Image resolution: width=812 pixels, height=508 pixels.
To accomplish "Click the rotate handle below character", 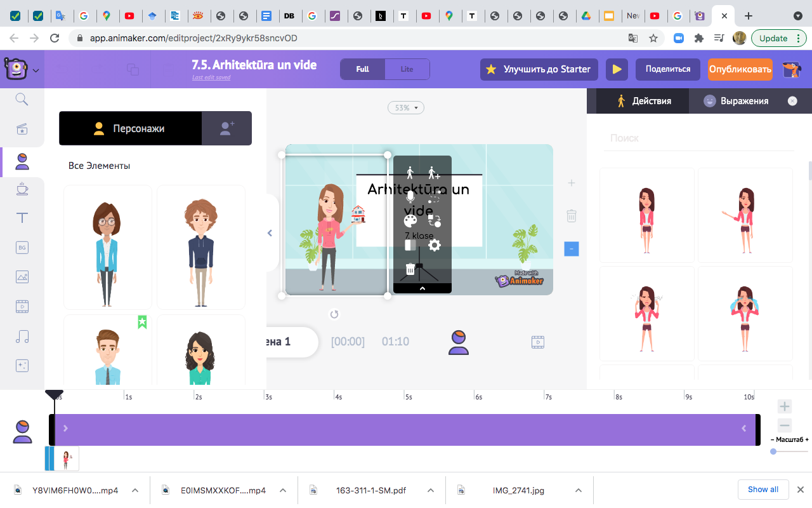I will (x=334, y=314).
